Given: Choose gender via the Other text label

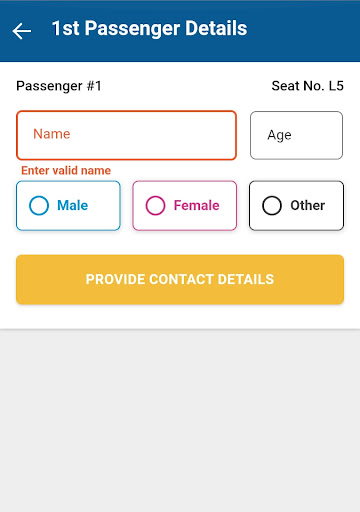Looking at the screenshot, I should coord(308,205).
